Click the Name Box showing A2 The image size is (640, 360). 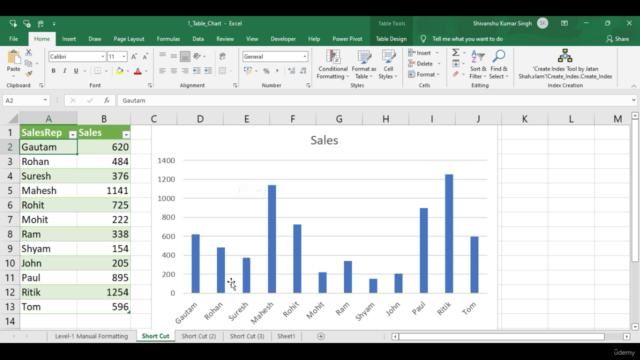26,100
